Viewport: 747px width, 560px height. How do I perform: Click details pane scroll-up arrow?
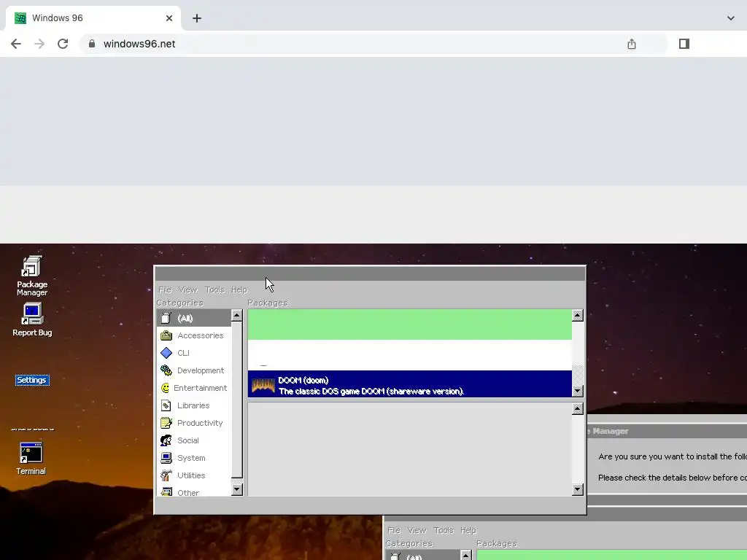578,408
